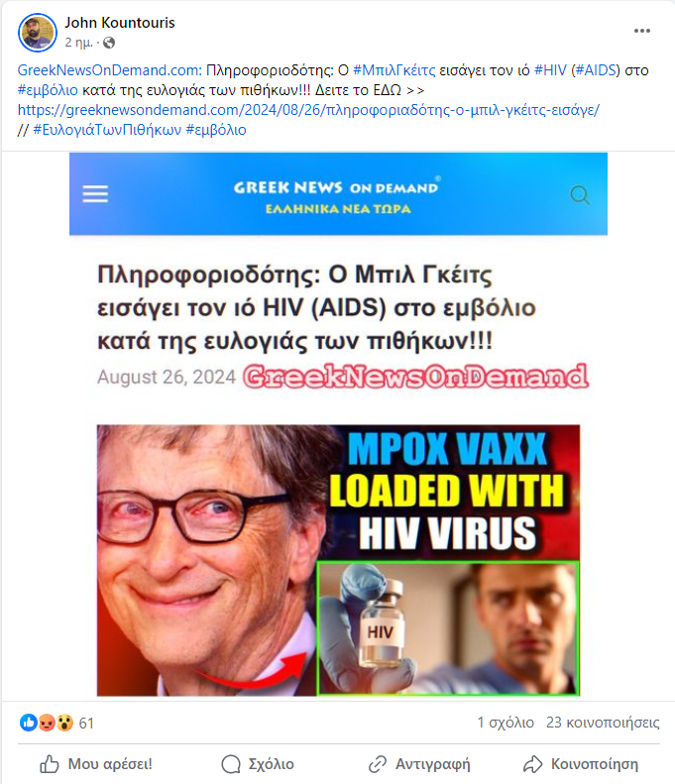Show the 1 σχόλιο comment
This screenshot has height=784, width=675.
[x=506, y=723]
